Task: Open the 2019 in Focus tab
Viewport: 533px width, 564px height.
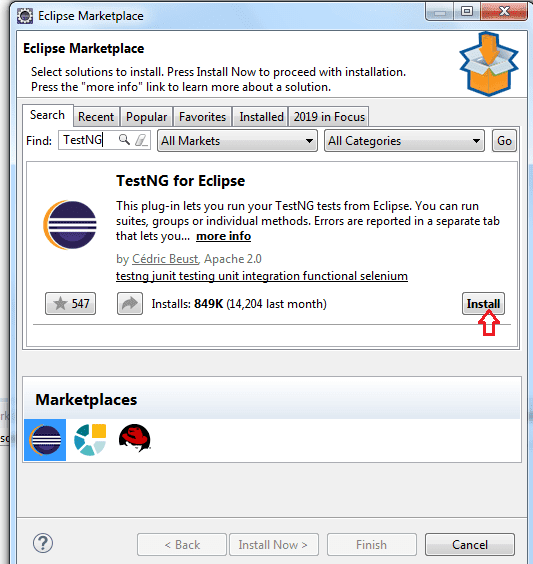Action: point(329,117)
